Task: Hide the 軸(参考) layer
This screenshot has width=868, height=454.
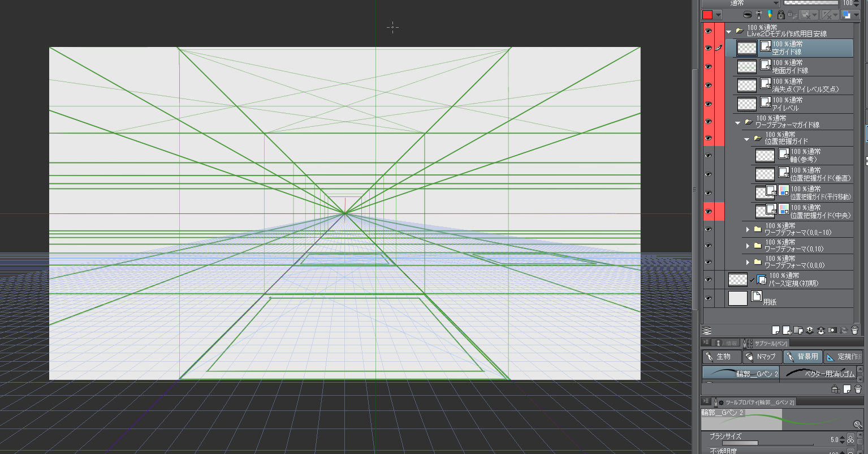Action: tap(708, 155)
